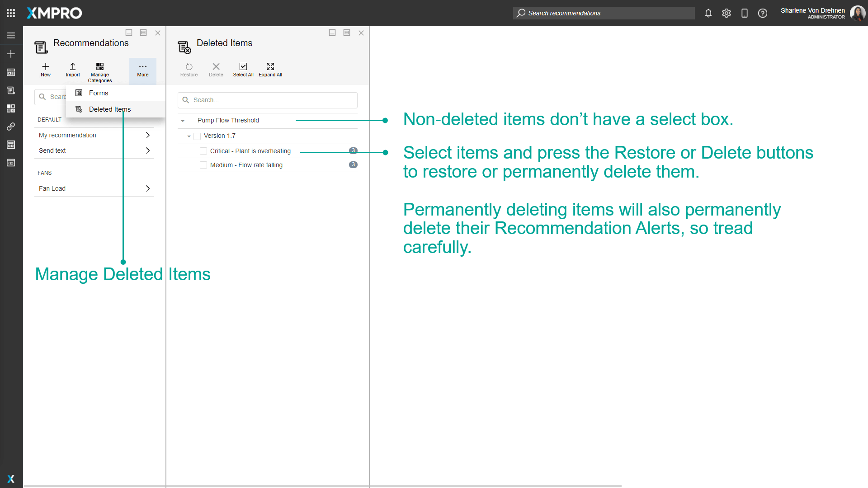
Task: Open the More options button
Action: click(x=143, y=70)
